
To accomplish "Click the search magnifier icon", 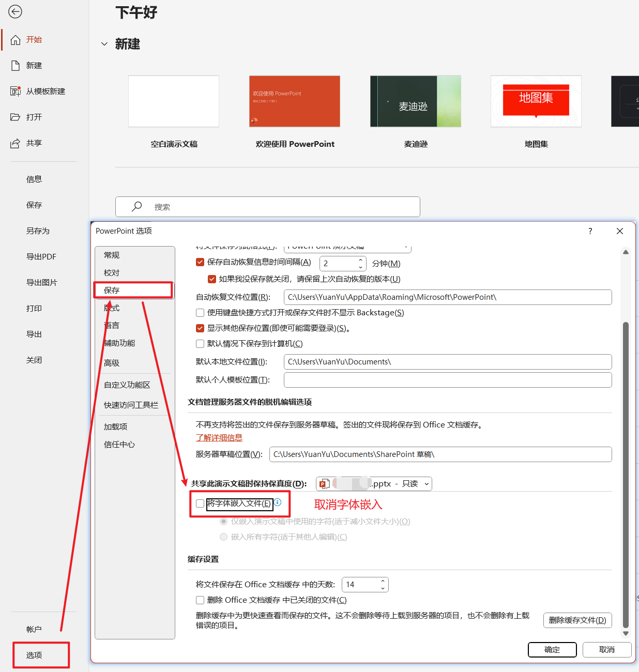I will (x=137, y=207).
